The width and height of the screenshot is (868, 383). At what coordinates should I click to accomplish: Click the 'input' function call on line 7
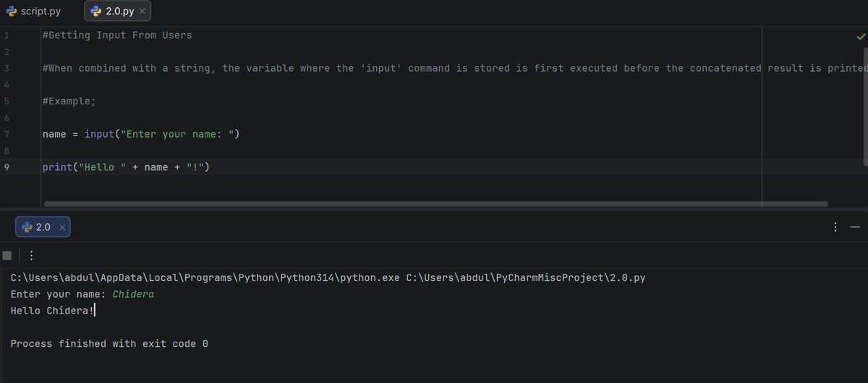(99, 134)
